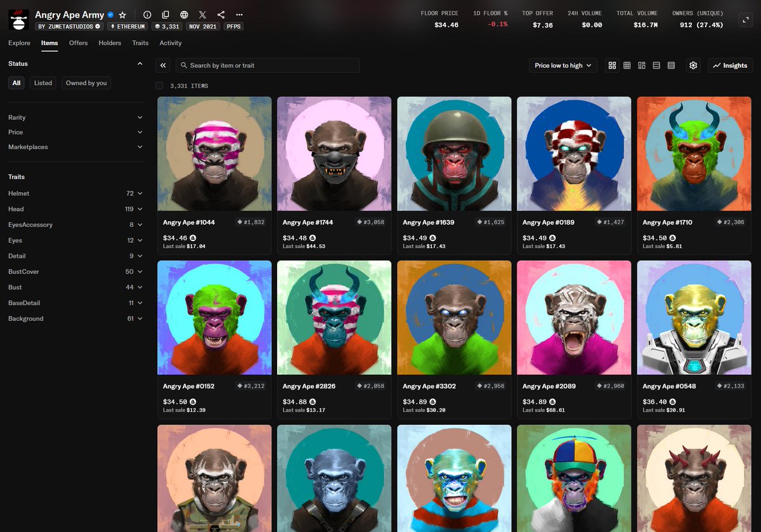The width and height of the screenshot is (761, 532).
Task: Favorite the collection with the star icon
Action: 122,15
